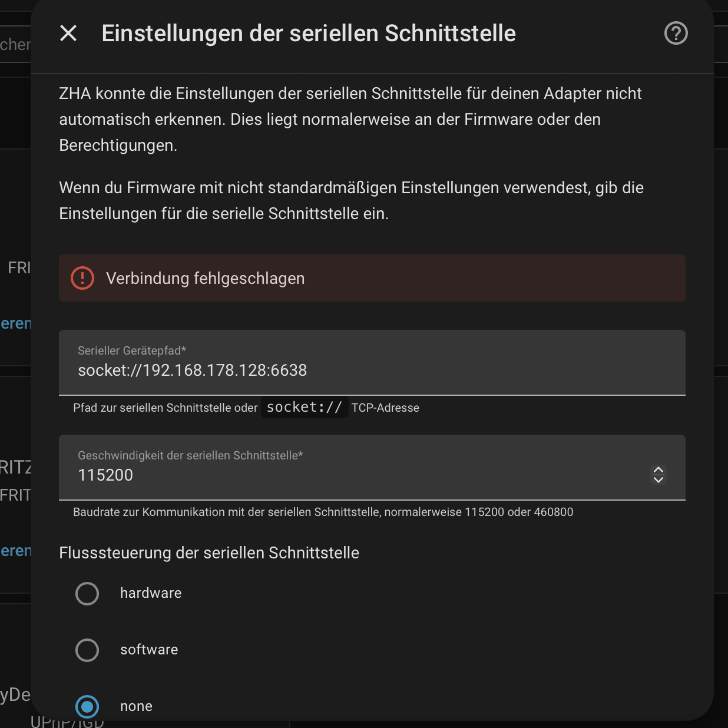Click the Verbindung fehlgeschlagen alert text
This screenshot has height=728, width=728.
pos(206,278)
